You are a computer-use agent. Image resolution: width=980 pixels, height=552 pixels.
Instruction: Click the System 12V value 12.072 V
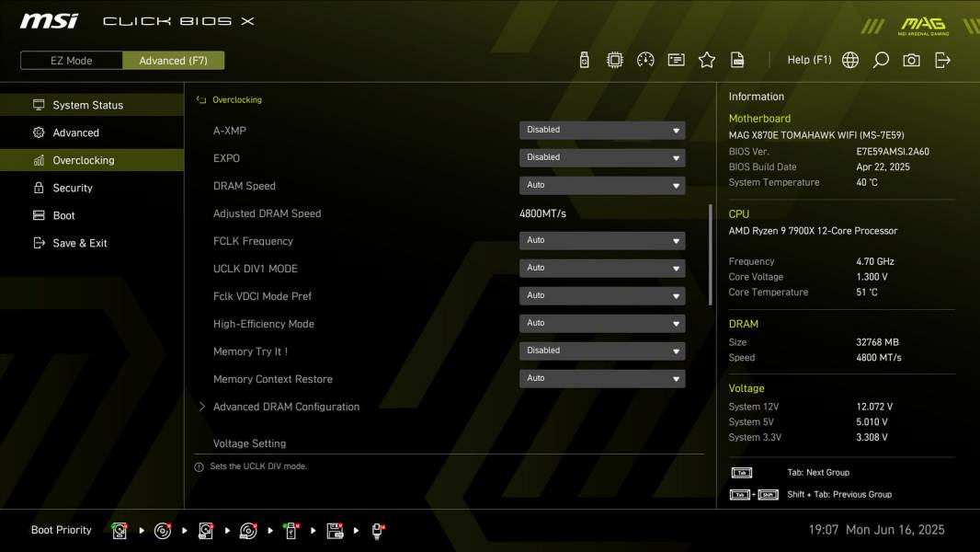pyautogui.click(x=874, y=407)
